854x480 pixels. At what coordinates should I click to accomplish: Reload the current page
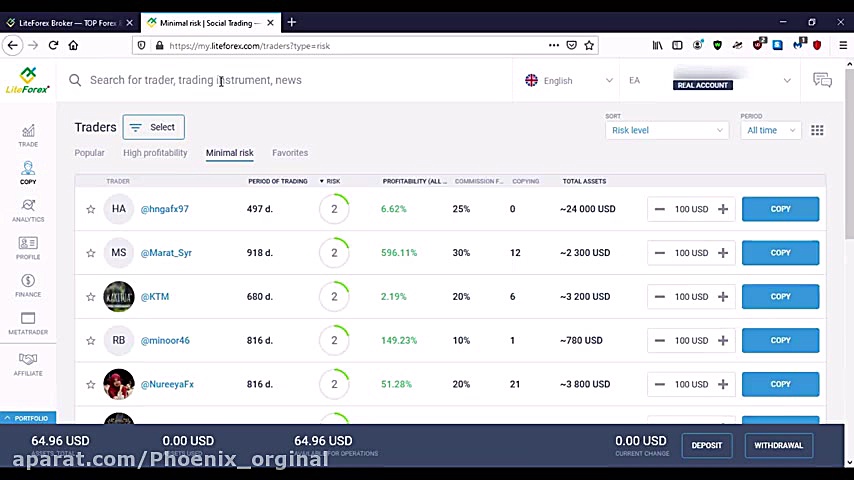(53, 45)
